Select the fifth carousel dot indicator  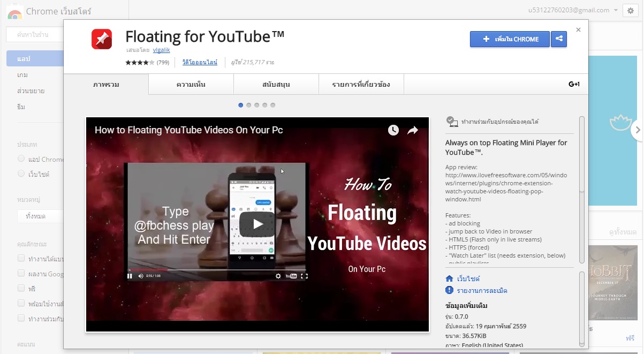[x=273, y=105]
